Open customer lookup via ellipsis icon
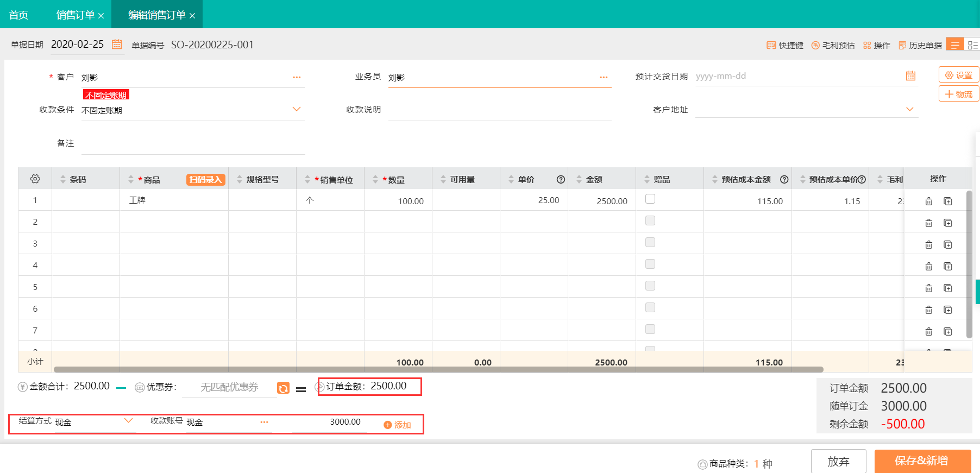This screenshot has width=980, height=473. [297, 77]
